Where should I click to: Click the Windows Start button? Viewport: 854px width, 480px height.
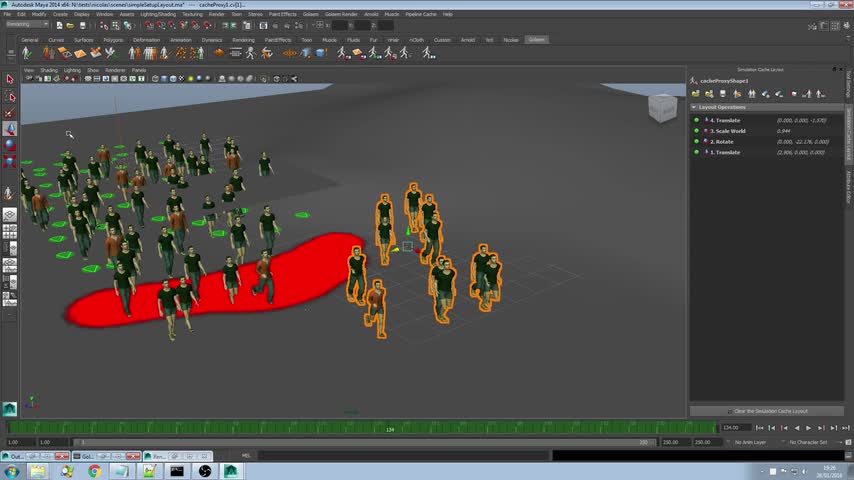pyautogui.click(x=11, y=471)
